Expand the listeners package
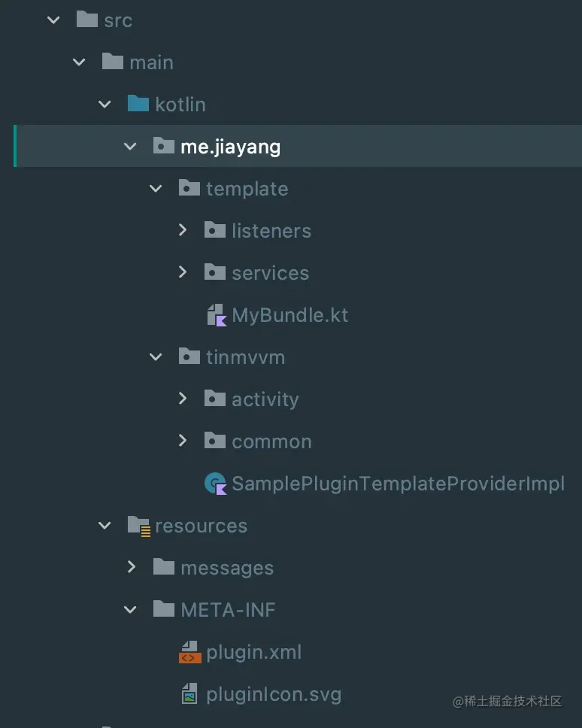This screenshot has height=728, width=582. 182,230
